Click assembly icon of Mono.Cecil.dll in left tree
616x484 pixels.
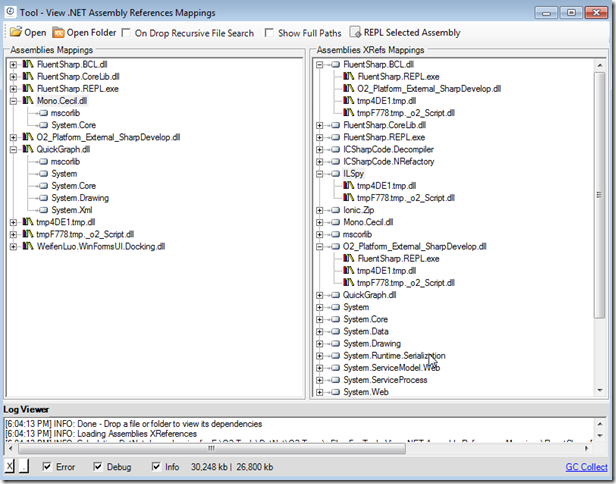pos(28,101)
